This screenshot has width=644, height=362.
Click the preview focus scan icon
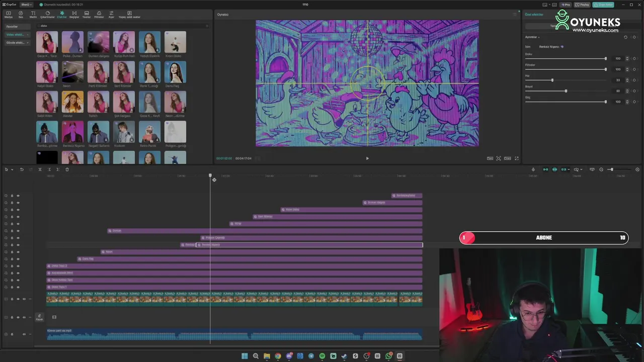pos(499,158)
